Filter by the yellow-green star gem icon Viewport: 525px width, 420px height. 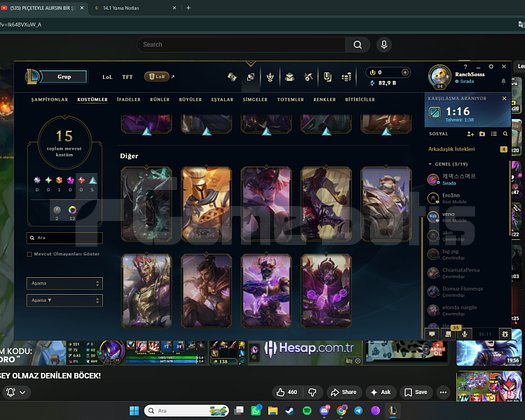pos(48,181)
